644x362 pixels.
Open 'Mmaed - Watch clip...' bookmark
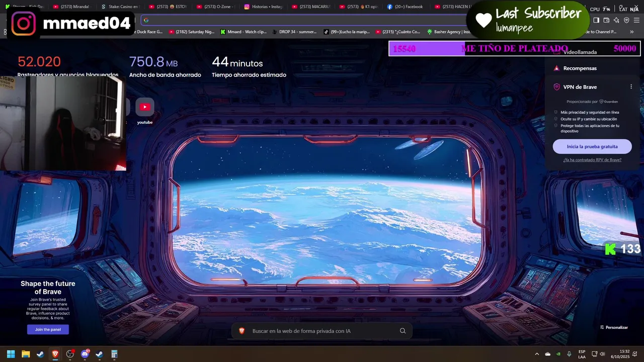(244, 32)
